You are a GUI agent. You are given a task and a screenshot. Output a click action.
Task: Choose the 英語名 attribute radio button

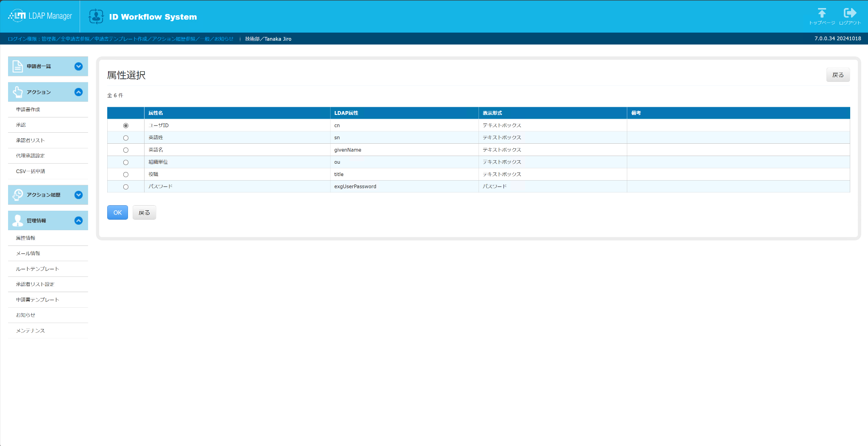125,150
